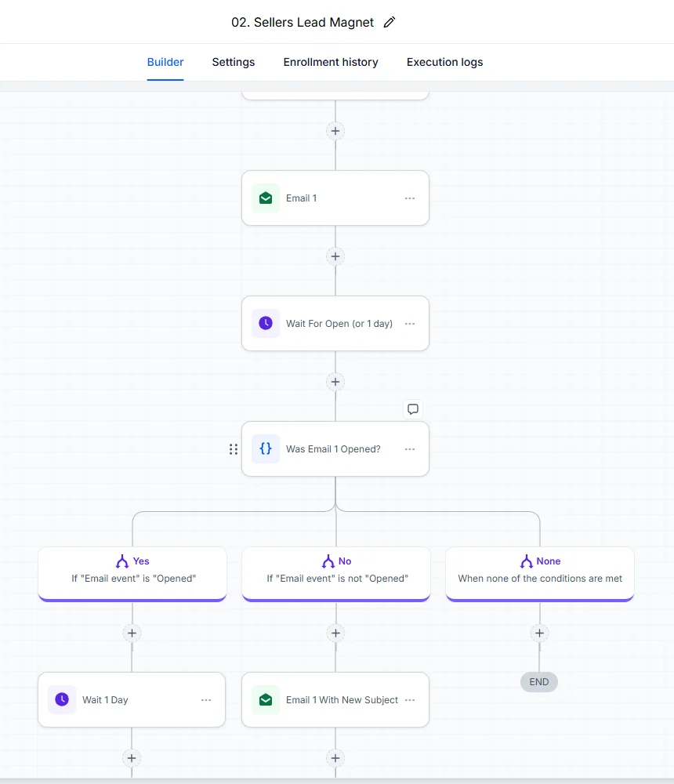
Task: Select the None branch card
Action: [539, 574]
